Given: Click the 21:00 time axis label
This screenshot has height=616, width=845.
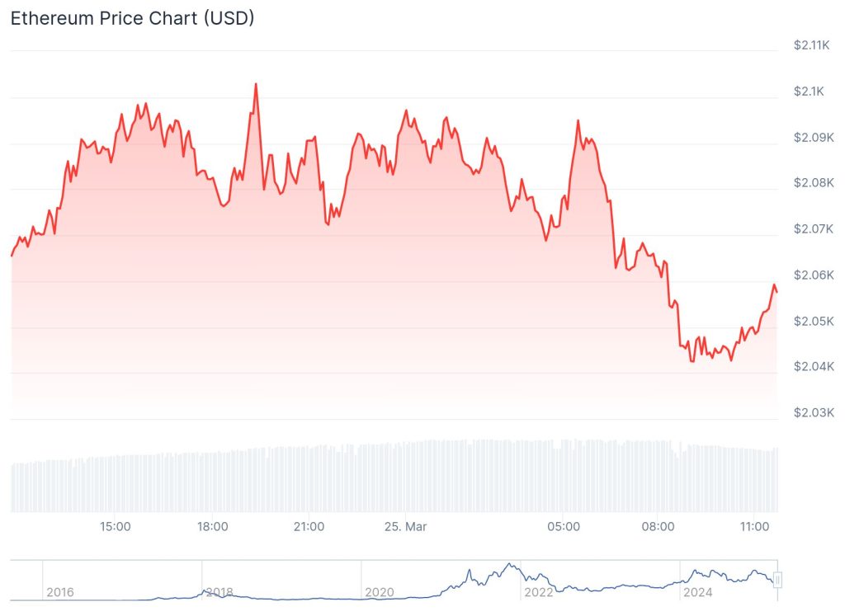Looking at the screenshot, I should tap(309, 526).
